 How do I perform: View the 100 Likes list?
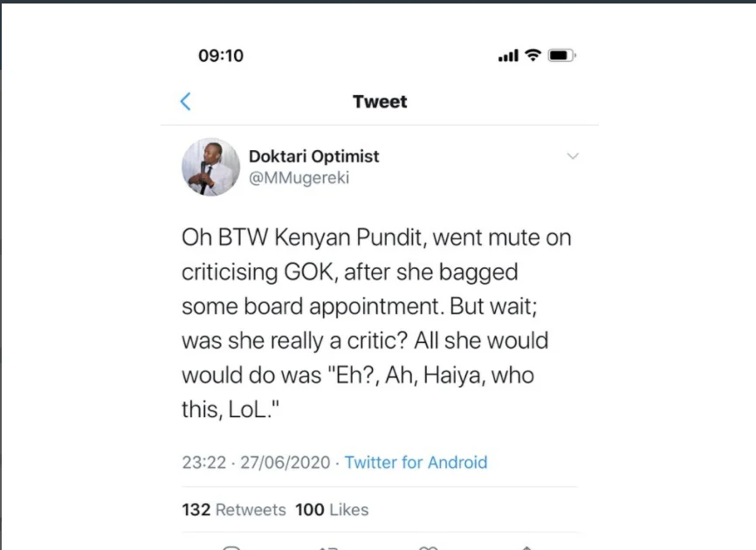point(332,510)
